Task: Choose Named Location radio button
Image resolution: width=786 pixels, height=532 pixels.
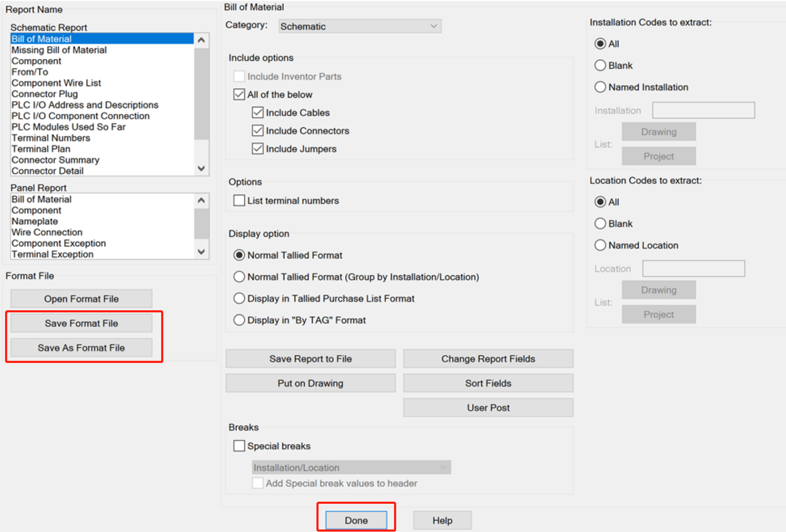Action: [600, 245]
